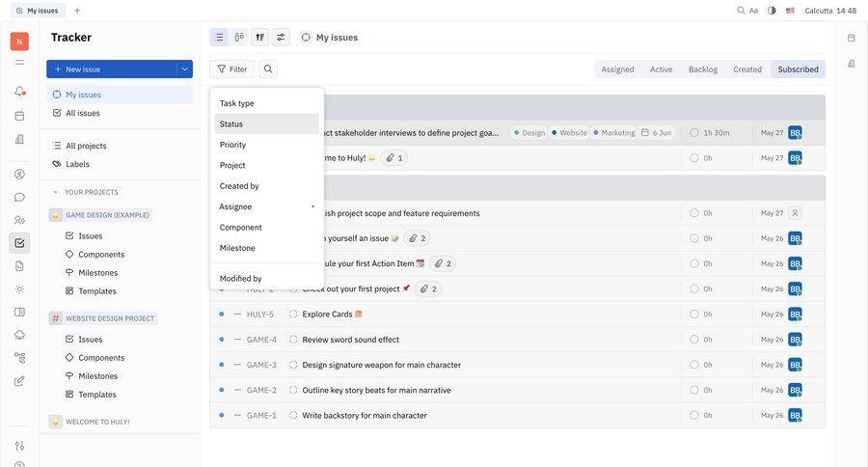Open priority dash for GAME-1 issue

237,416
